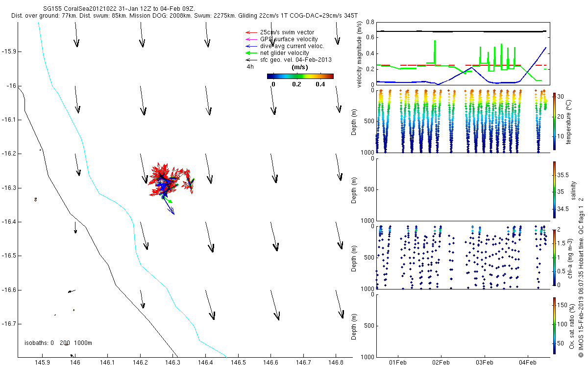Click the '-15.9' latitude tick label
Image resolution: width=588 pixels, height=368 pixels.
[8, 51]
